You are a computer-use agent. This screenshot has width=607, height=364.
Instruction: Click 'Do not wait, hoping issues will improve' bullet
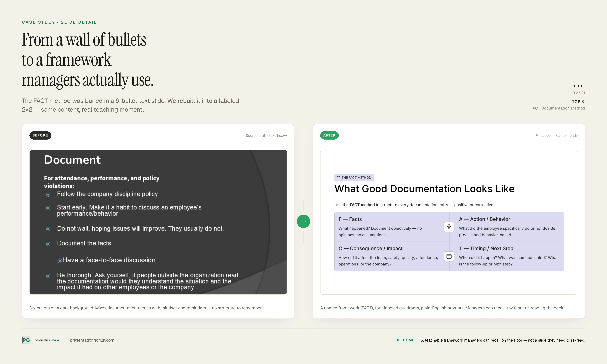pos(140,229)
